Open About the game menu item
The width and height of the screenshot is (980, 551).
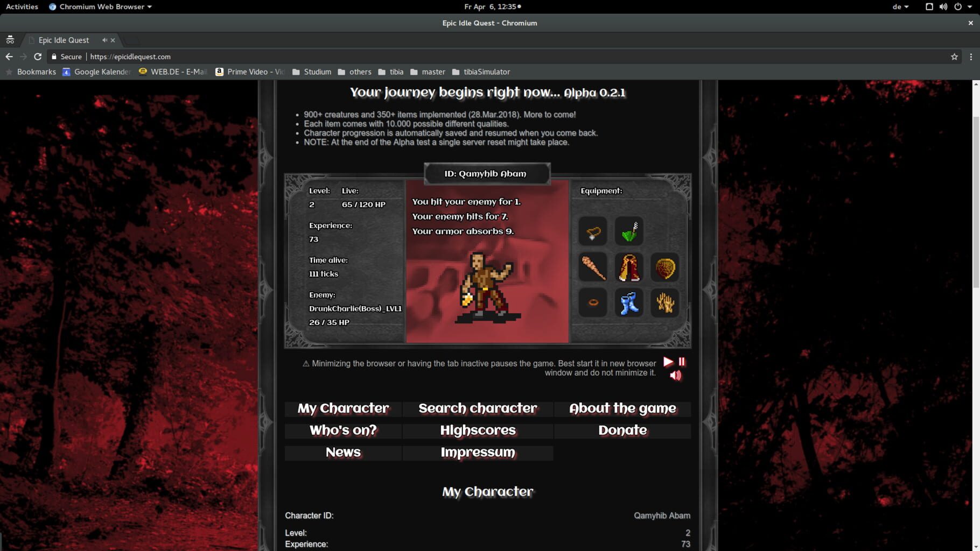click(x=622, y=408)
